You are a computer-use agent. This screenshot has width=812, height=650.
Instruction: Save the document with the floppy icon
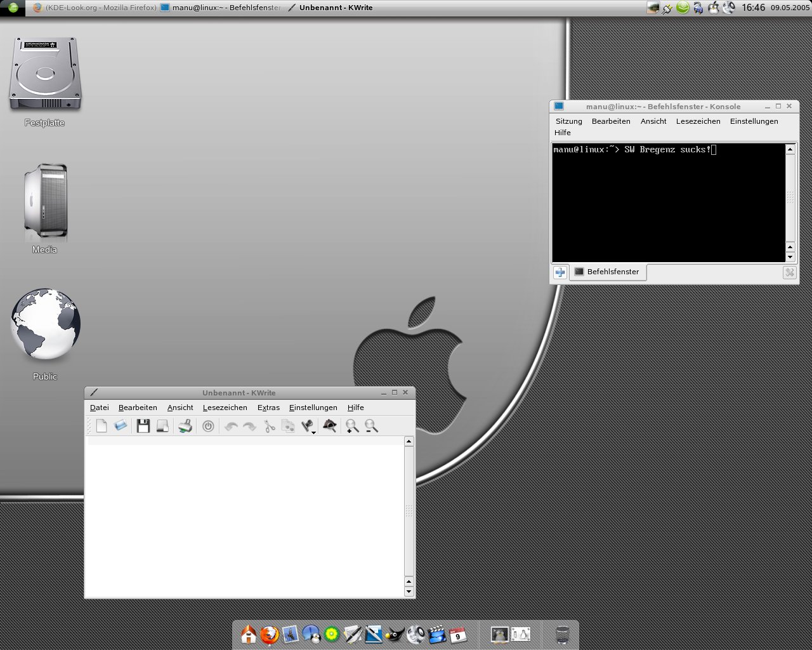pyautogui.click(x=143, y=426)
